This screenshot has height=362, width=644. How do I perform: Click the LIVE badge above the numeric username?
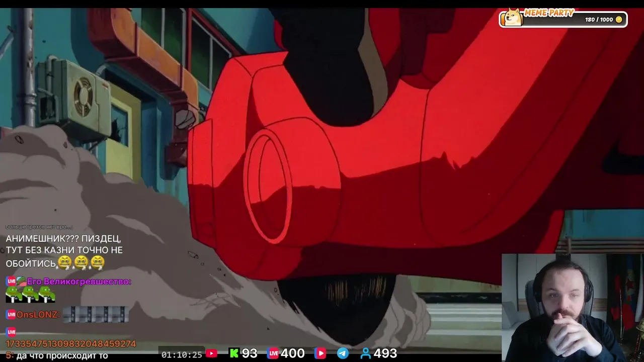[x=11, y=332]
